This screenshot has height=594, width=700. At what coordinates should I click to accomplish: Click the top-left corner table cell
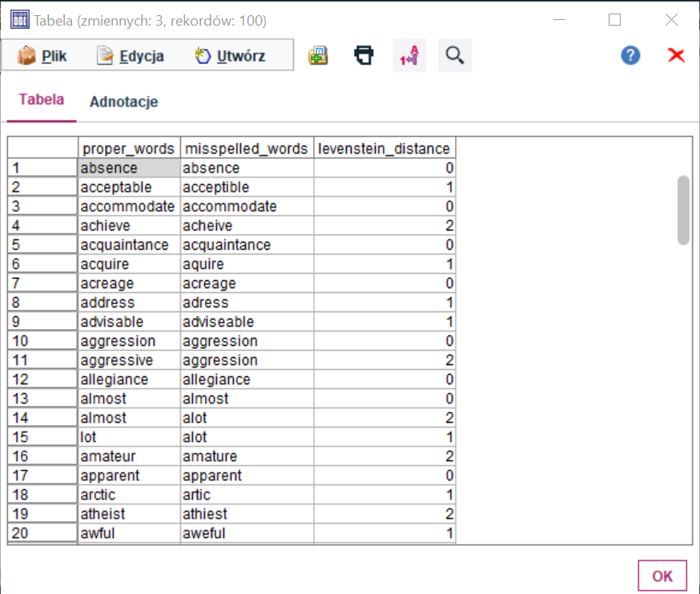click(x=42, y=148)
